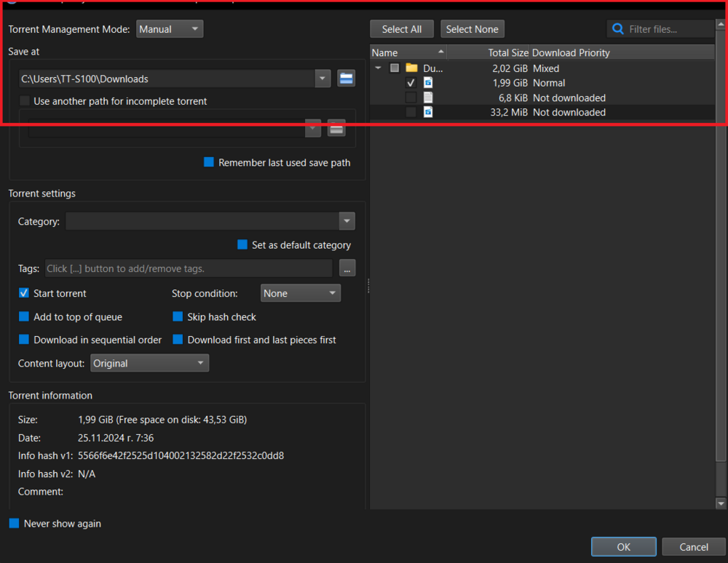This screenshot has width=728, height=563.
Task: Click the yellow folder icon Du...
Action: click(x=411, y=68)
